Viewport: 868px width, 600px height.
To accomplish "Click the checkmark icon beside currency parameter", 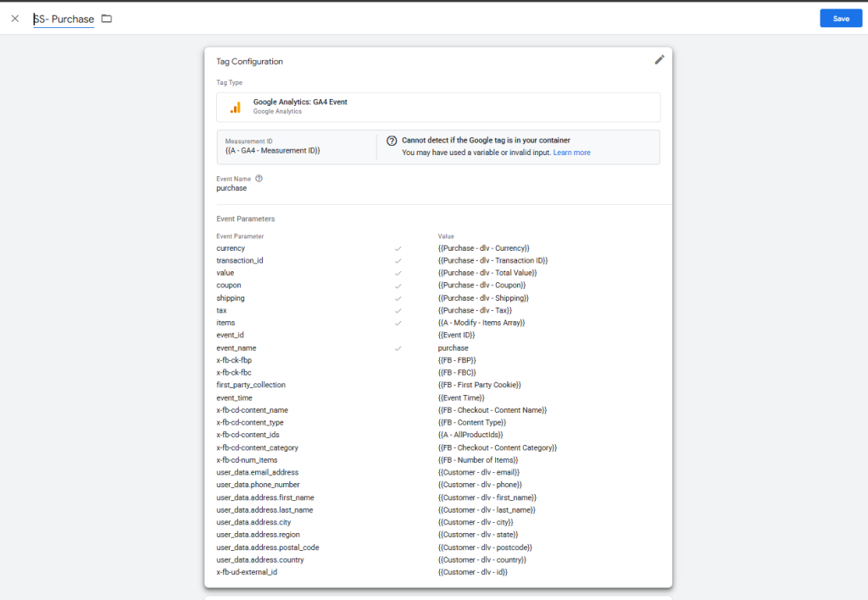I will (398, 248).
